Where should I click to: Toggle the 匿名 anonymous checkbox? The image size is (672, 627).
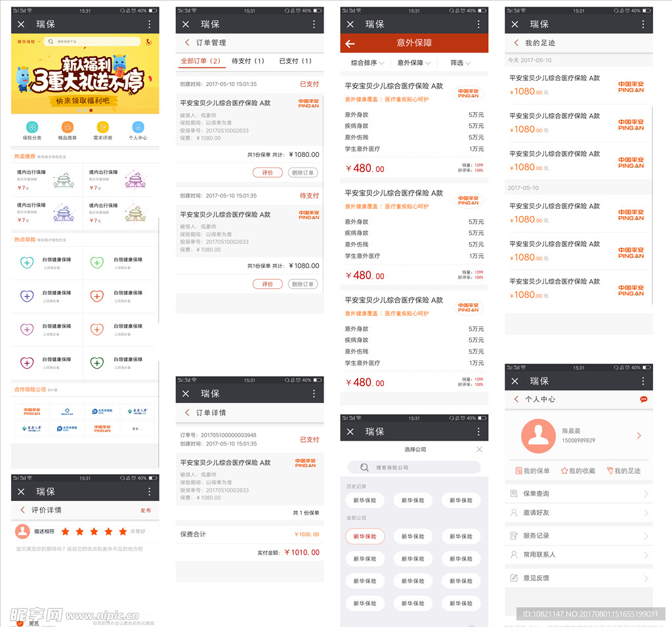(x=20, y=623)
